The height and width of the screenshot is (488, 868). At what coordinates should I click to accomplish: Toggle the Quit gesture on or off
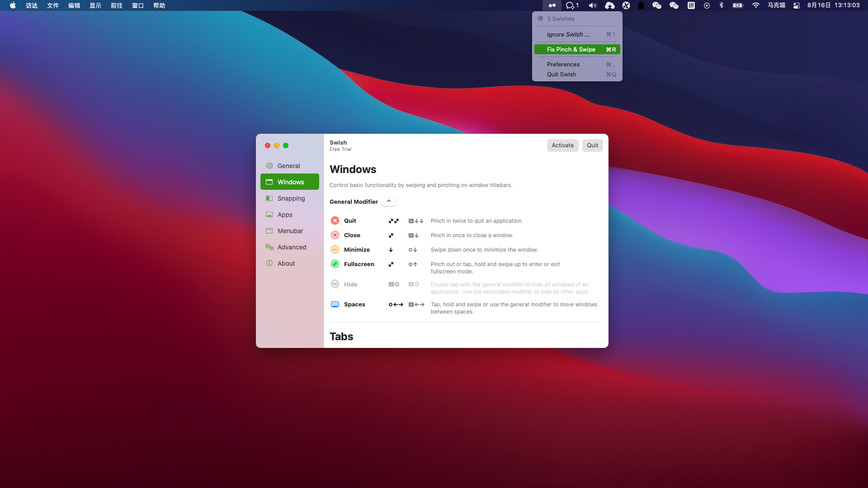[335, 221]
